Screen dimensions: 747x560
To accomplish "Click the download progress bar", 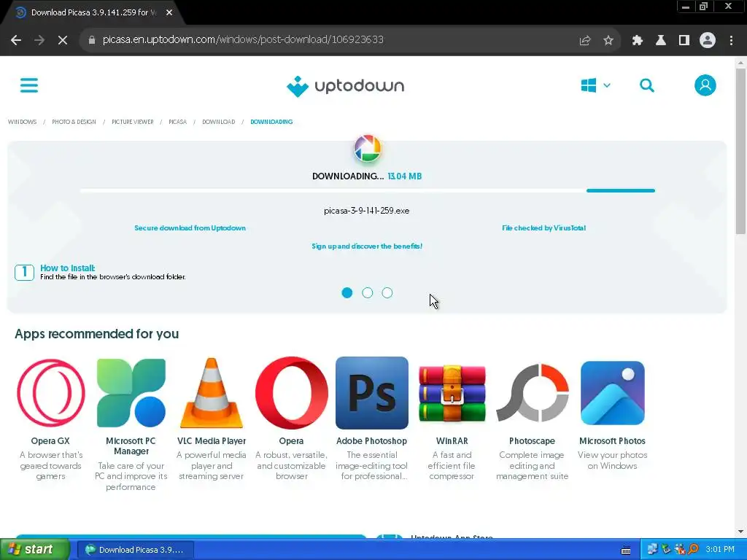I will coord(368,190).
